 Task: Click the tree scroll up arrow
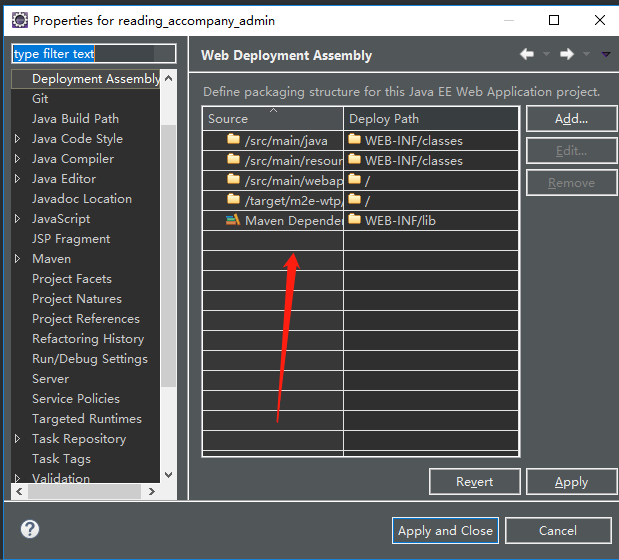pos(169,78)
